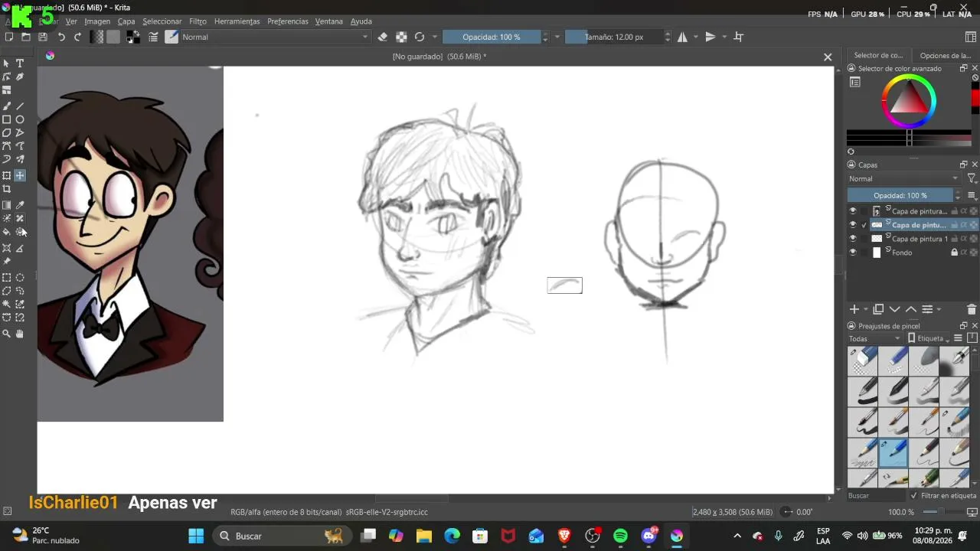The image size is (980, 551).
Task: Toggle preserve alpha checkerboard button
Action: pos(401,37)
